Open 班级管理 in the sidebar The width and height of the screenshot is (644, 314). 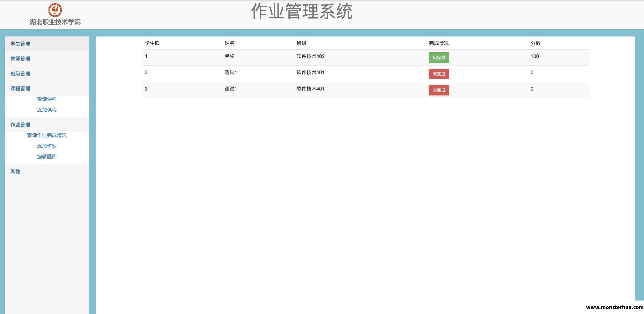coord(20,73)
